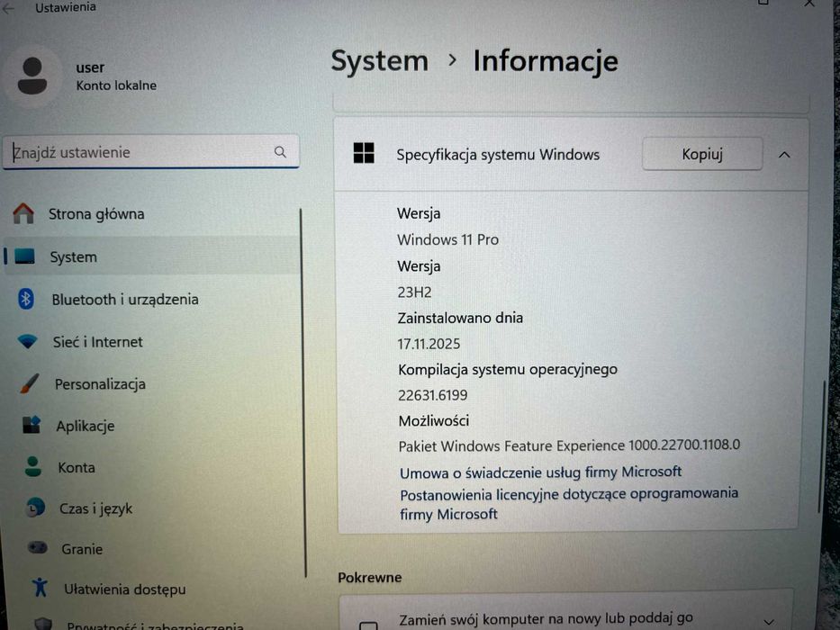840x630 pixels.
Task: Click the Windows logo in specification card
Action: pos(364,153)
